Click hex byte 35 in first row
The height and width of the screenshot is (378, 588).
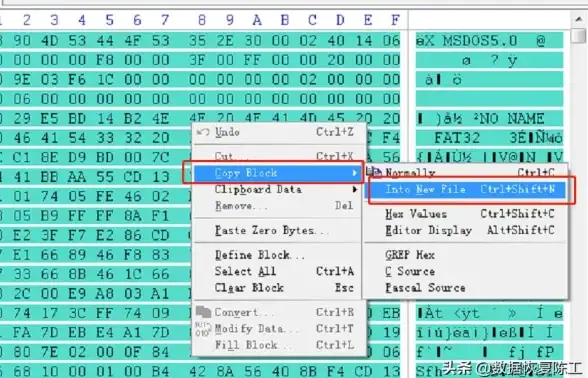click(197, 40)
